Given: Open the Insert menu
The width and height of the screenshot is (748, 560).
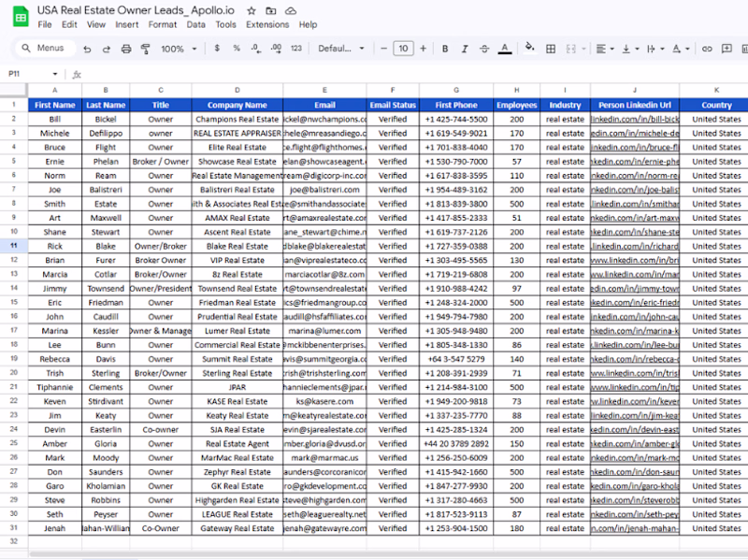Looking at the screenshot, I should pyautogui.click(x=127, y=25).
